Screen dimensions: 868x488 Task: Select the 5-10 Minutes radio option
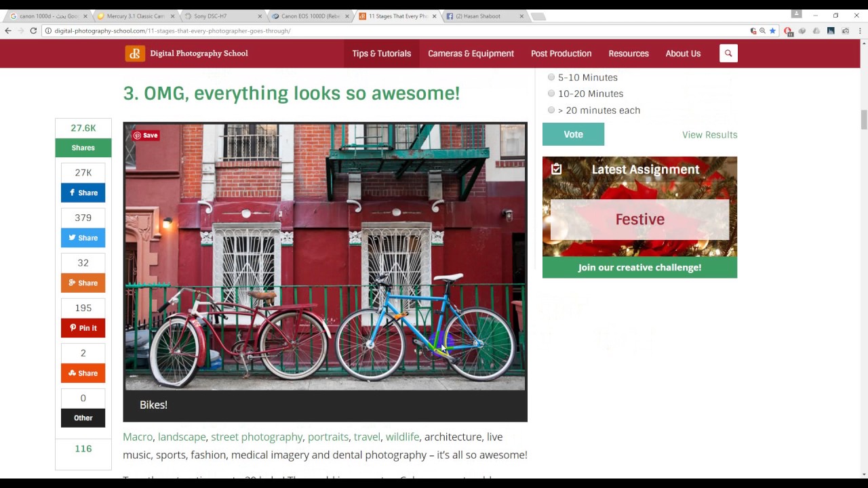tap(551, 77)
